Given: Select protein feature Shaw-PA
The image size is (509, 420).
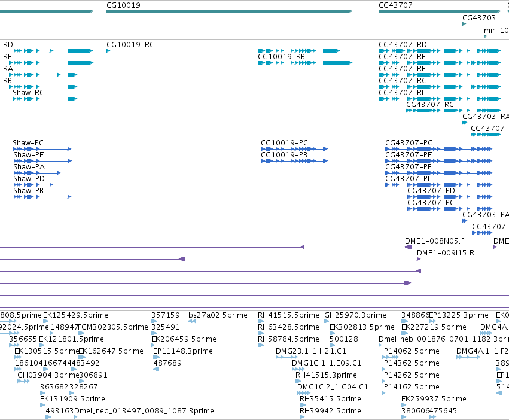Looking at the screenshot, I should pos(36,173).
